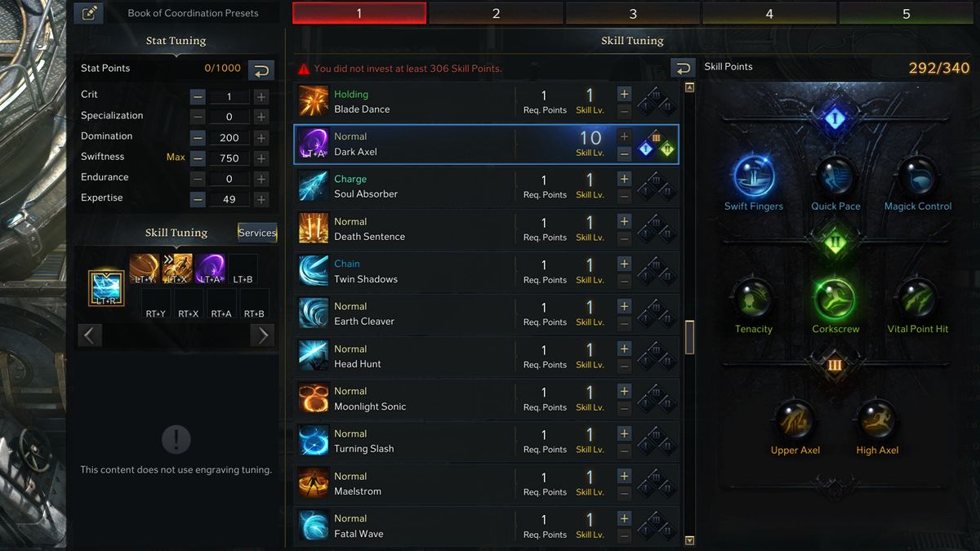This screenshot has height=551, width=980.
Task: Click the Swiftness value input field
Action: [229, 158]
